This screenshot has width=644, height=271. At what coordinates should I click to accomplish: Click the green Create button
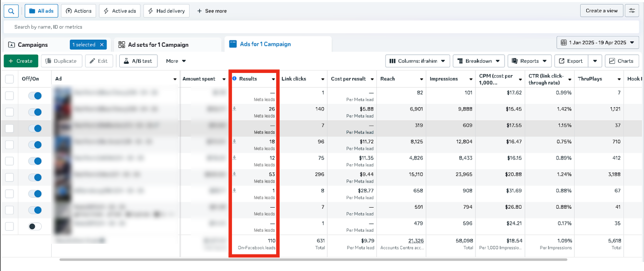click(x=21, y=61)
